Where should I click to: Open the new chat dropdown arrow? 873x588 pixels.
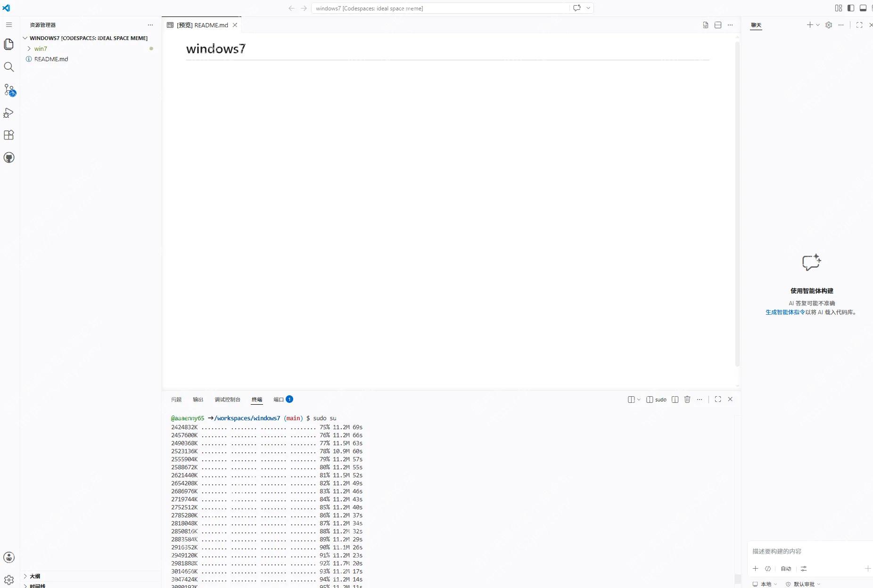(818, 25)
